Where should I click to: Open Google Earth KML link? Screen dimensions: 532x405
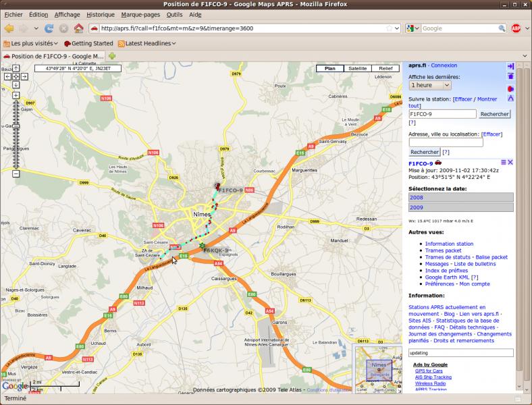447,277
